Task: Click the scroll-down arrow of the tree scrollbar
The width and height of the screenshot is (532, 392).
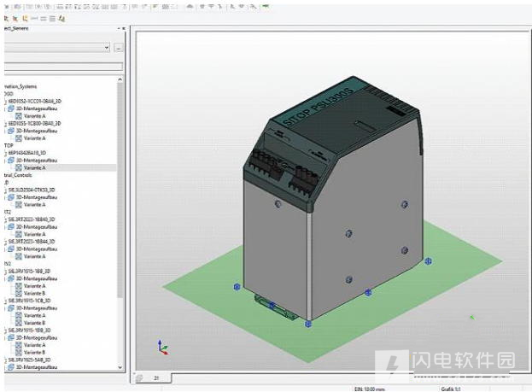Action: click(x=120, y=367)
